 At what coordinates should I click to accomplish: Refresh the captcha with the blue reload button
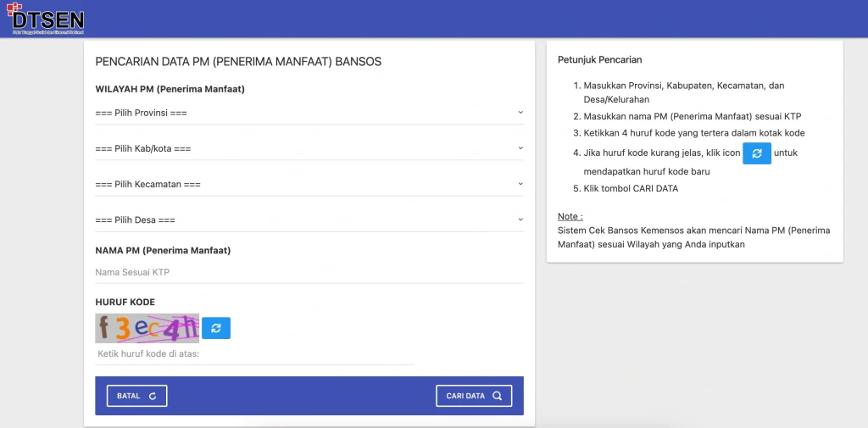(x=216, y=328)
